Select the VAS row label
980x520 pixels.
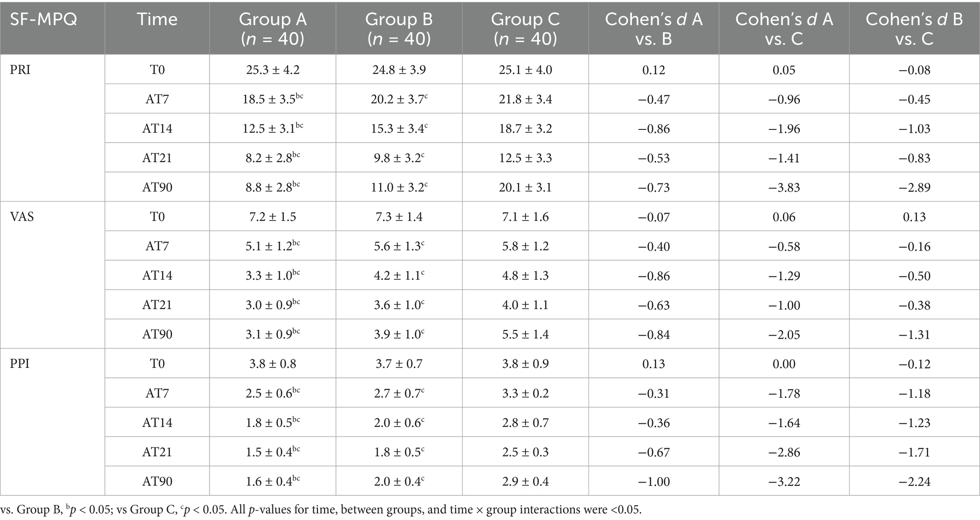[x=22, y=217]
